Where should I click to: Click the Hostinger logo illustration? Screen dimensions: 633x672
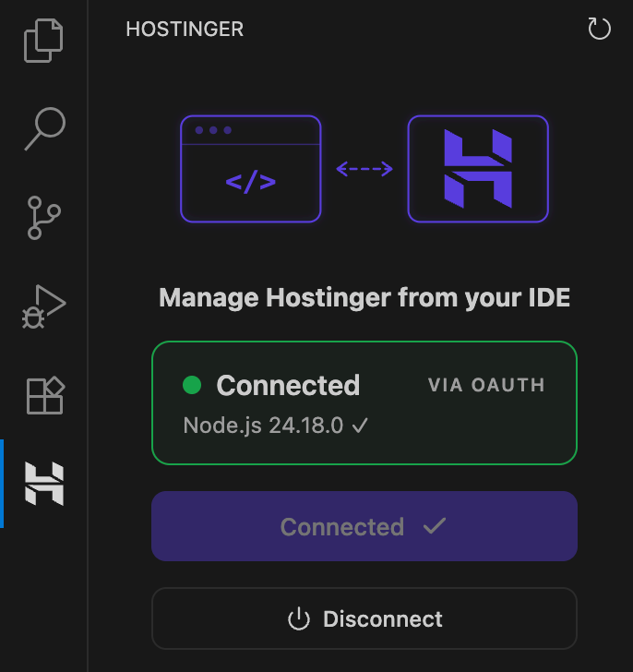pos(478,169)
